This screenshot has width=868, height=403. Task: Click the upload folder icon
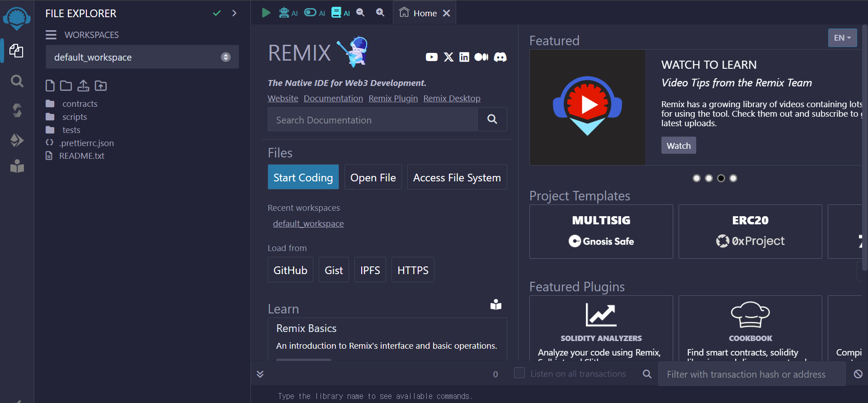pos(101,85)
